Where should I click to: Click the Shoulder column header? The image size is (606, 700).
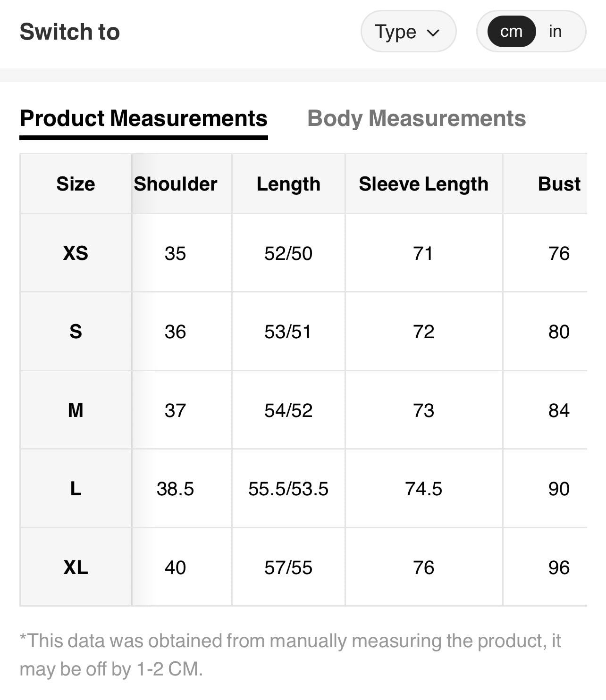pyautogui.click(x=176, y=183)
